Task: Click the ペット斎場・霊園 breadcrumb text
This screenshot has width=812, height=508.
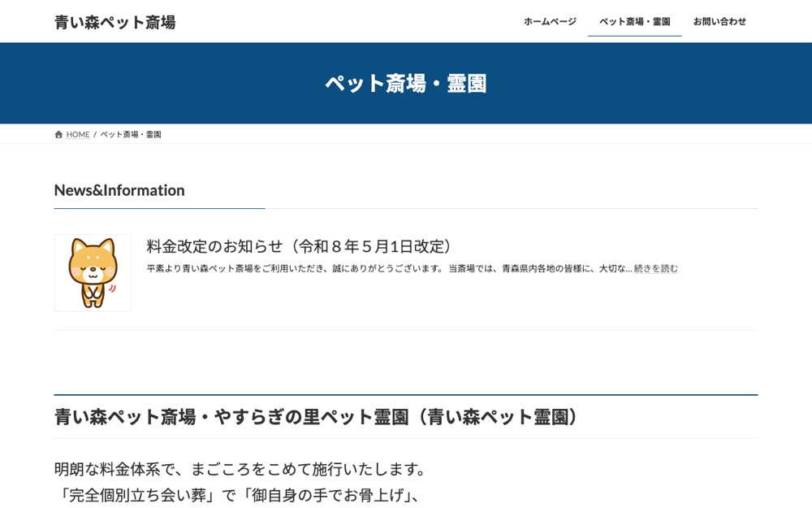Action: click(131, 135)
